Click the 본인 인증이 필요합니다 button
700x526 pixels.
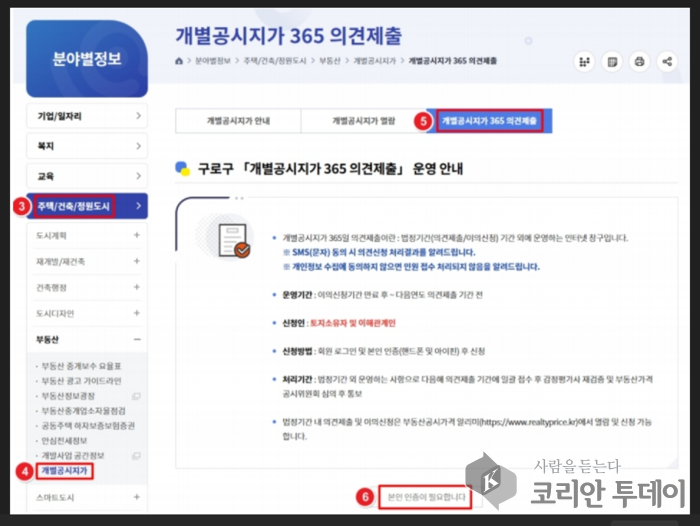coord(427,497)
